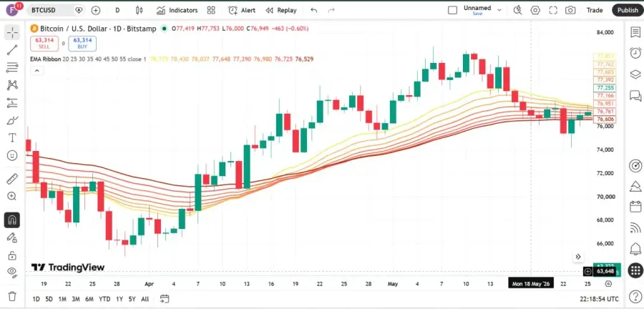Open the calendar panel on right sidebar
The image size is (644, 309).
click(635, 206)
